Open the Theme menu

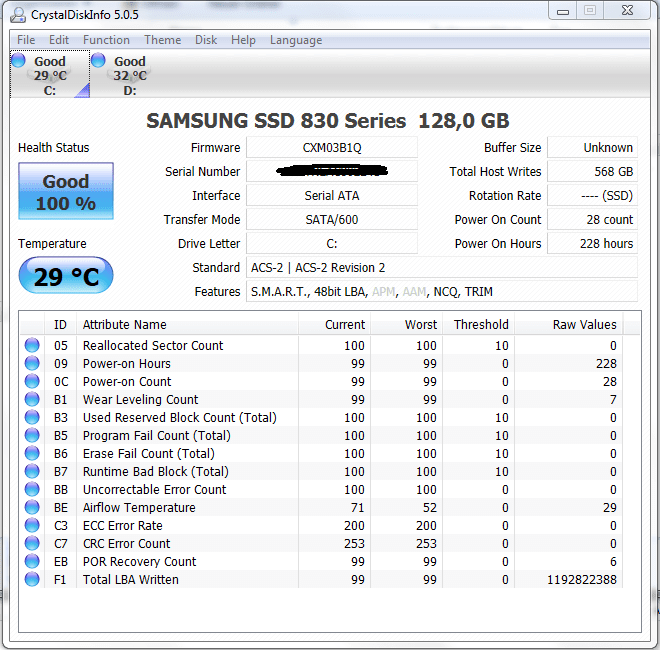[x=162, y=40]
